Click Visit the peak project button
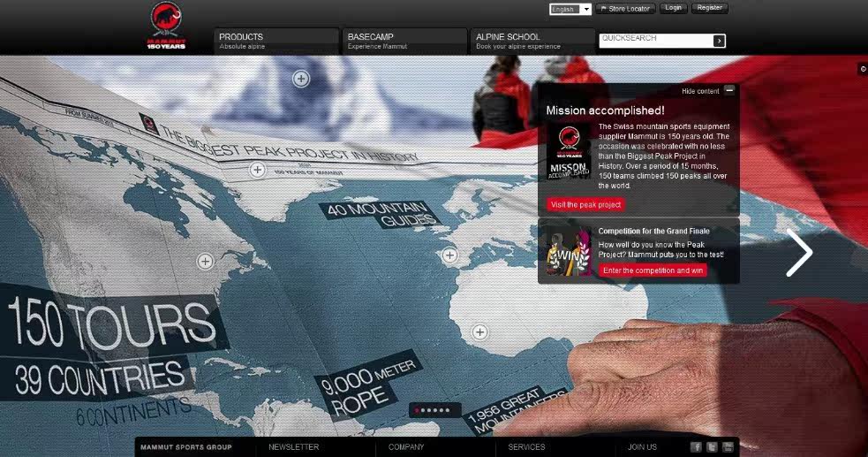The width and height of the screenshot is (868, 457). 585,204
